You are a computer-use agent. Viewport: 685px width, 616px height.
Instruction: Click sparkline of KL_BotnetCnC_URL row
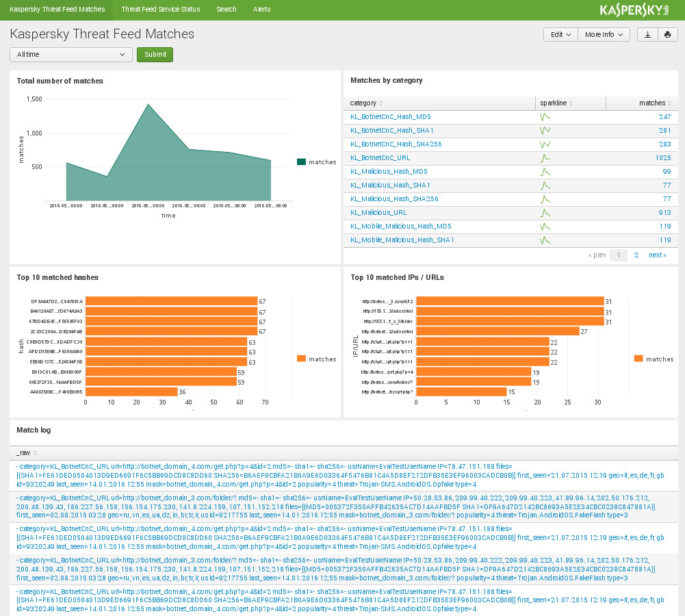[545, 158]
